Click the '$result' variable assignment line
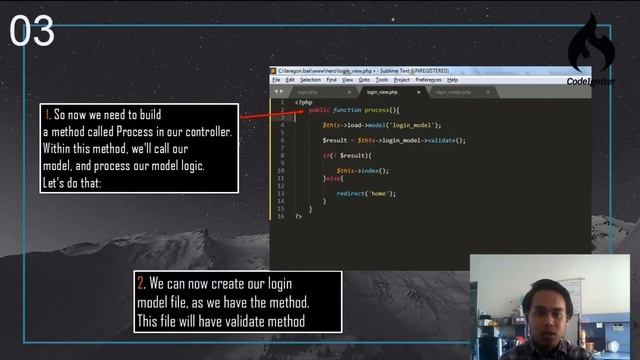Screen dimensions: 640x360 [x=393, y=140]
